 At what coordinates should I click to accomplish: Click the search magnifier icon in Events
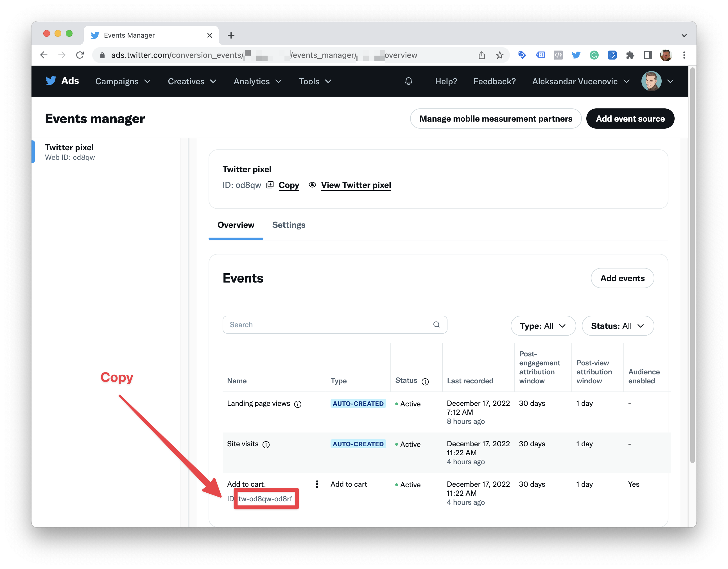(436, 324)
